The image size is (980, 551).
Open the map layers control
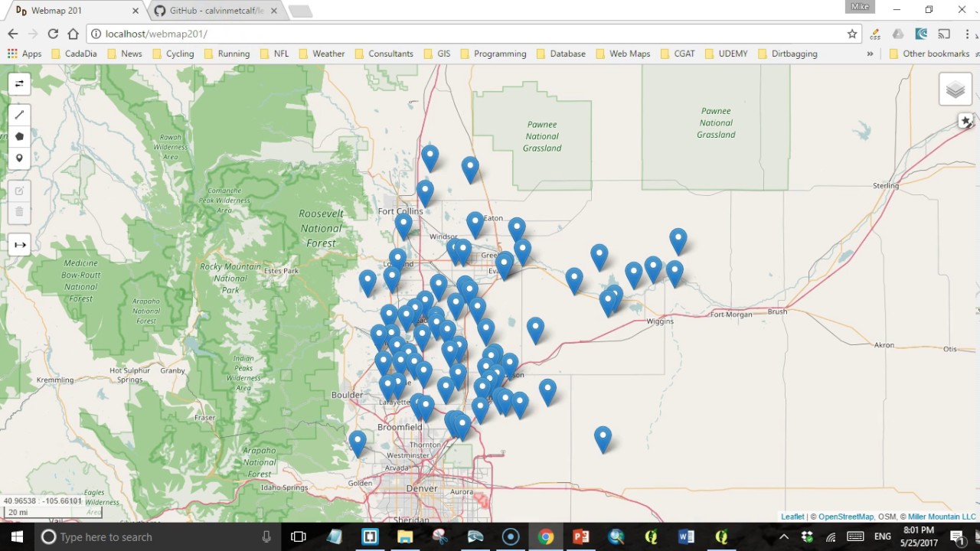(955, 90)
